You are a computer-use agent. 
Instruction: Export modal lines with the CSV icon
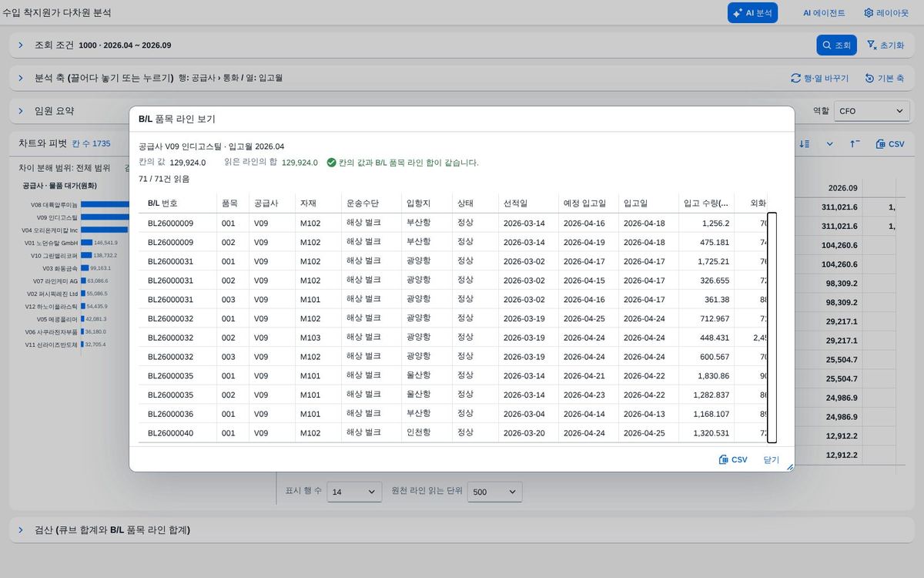[x=733, y=459]
